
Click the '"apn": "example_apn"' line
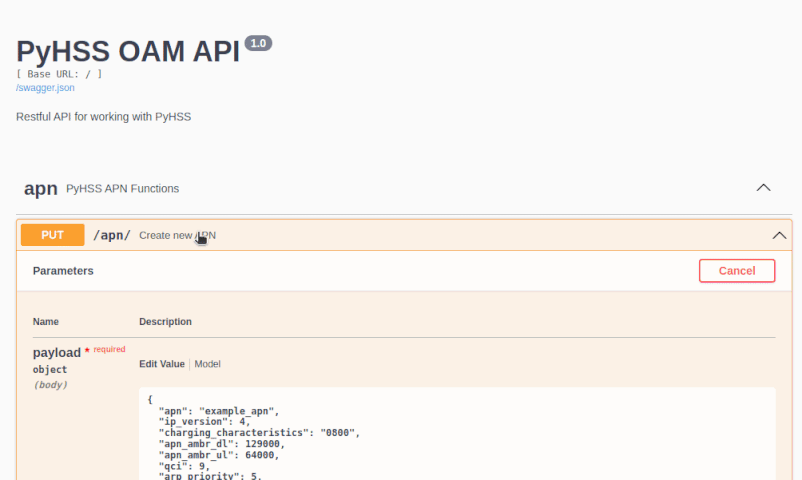[219, 411]
